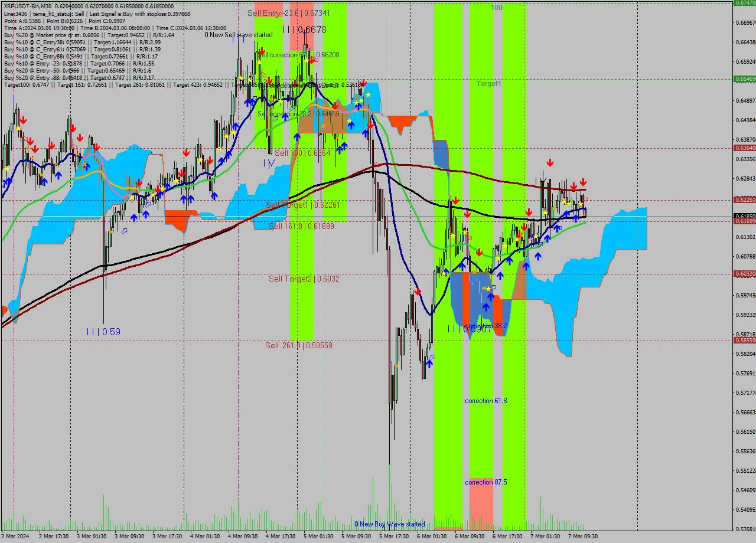Select the 'Buy %10 @ C_Entry38' line

82,42
